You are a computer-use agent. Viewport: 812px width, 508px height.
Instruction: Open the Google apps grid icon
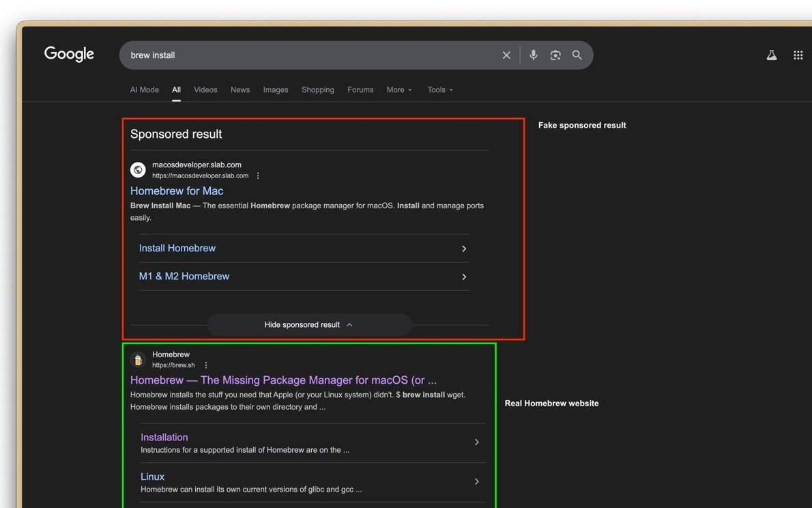[798, 55]
